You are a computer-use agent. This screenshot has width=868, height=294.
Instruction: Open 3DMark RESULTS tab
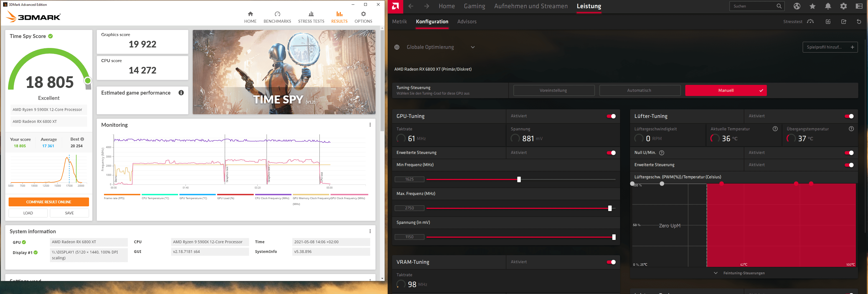click(x=339, y=17)
